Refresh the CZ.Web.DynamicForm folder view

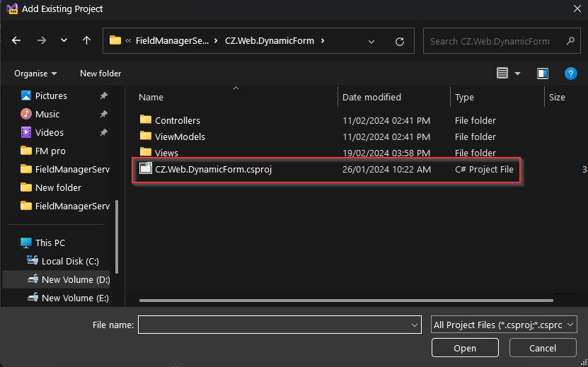400,41
